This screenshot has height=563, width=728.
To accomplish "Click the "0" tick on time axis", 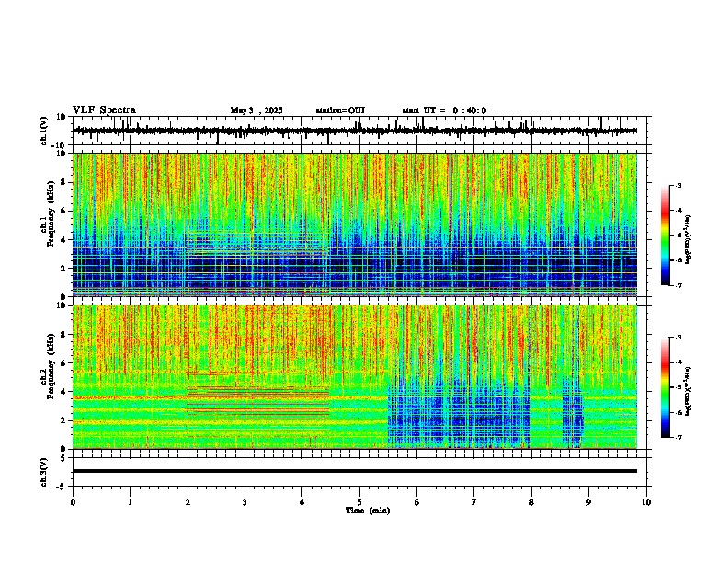I will pyautogui.click(x=73, y=502).
